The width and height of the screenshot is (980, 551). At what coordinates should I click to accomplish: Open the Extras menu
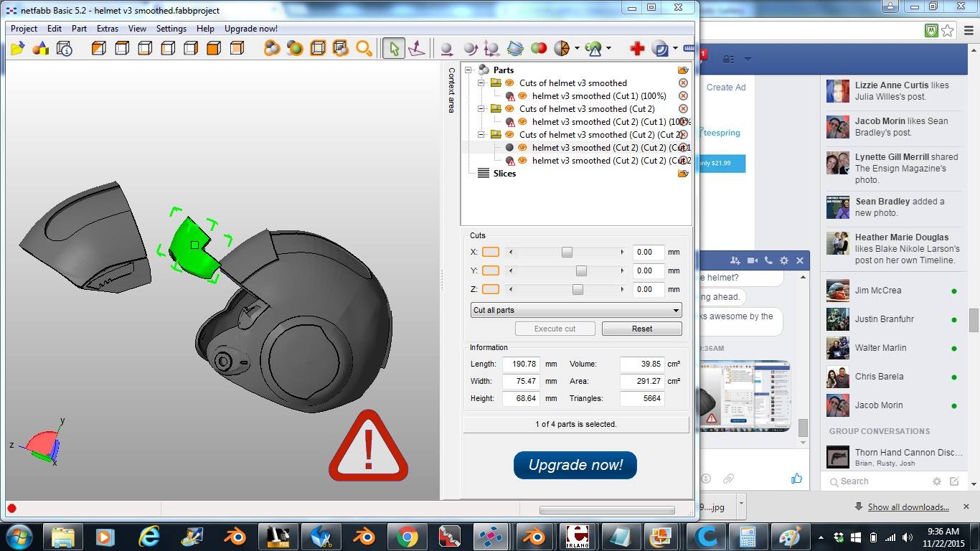click(x=108, y=29)
